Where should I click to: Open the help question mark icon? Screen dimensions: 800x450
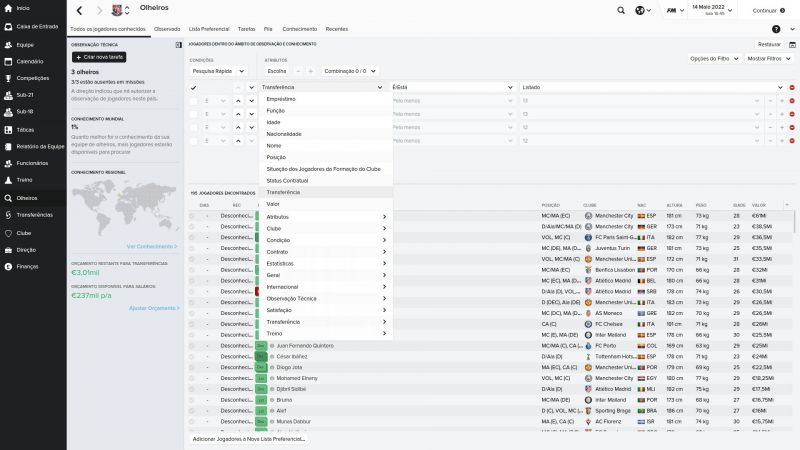coord(762,29)
